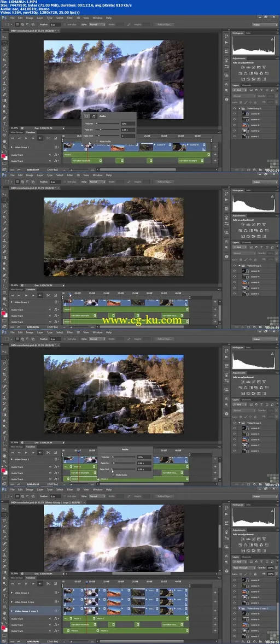Viewport: 280px width, 644px height.
Task: Open File menu in first frame
Action: point(13,18)
